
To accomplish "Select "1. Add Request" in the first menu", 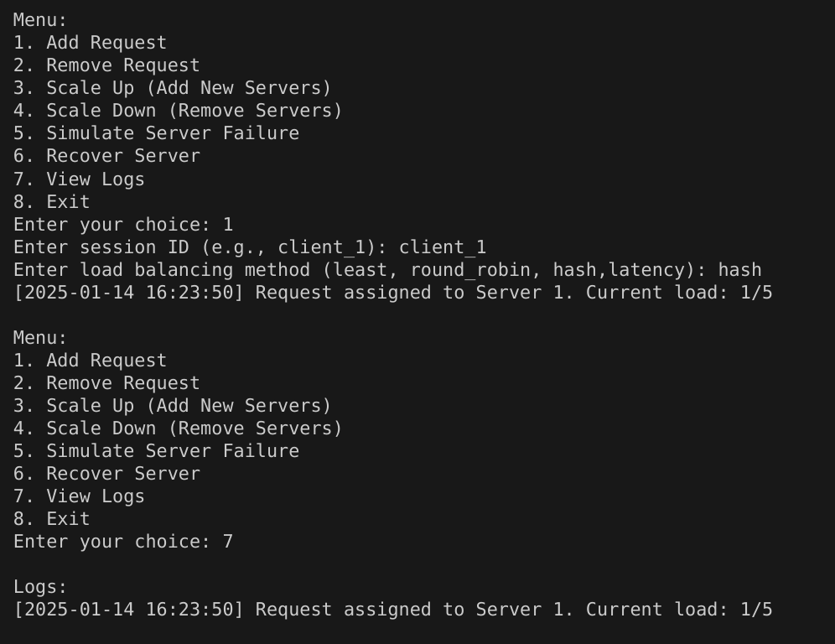I will [90, 43].
